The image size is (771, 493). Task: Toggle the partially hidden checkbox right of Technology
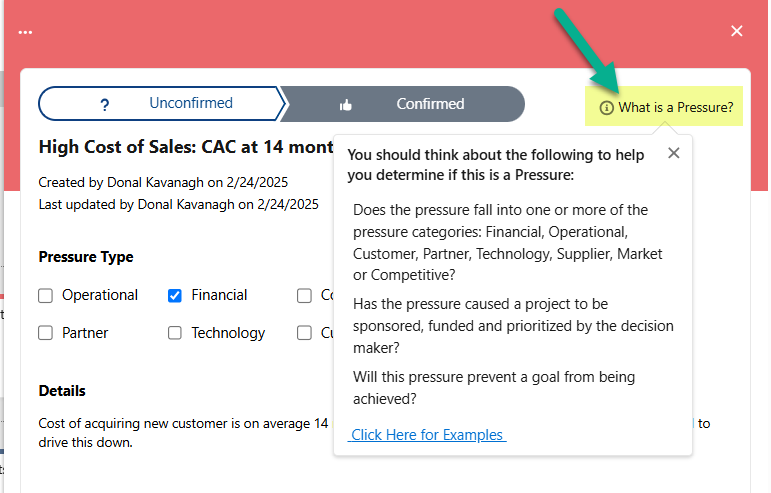point(304,333)
